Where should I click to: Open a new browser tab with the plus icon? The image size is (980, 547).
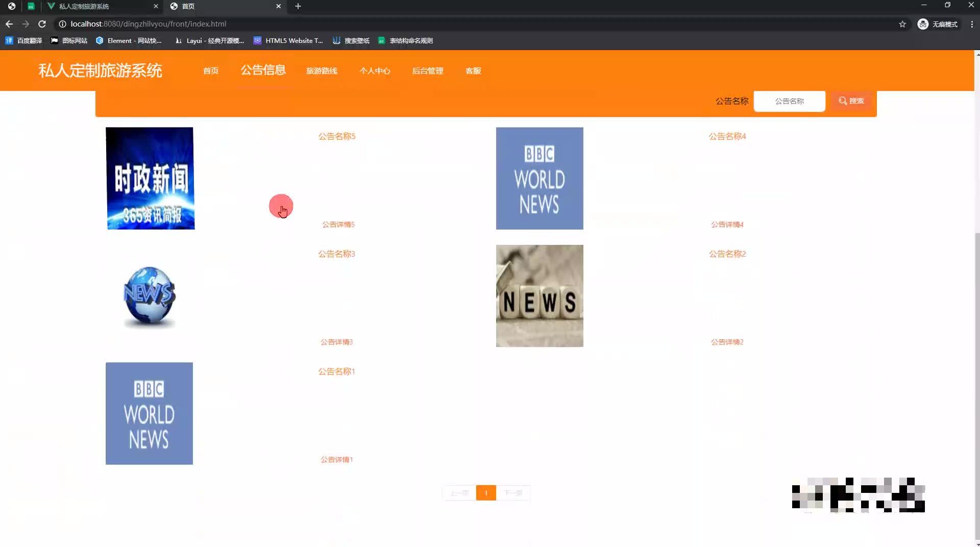tap(298, 7)
